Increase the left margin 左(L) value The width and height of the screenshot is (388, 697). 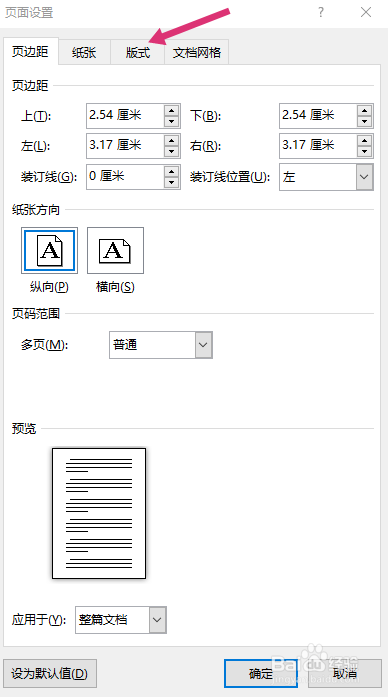tap(171, 140)
